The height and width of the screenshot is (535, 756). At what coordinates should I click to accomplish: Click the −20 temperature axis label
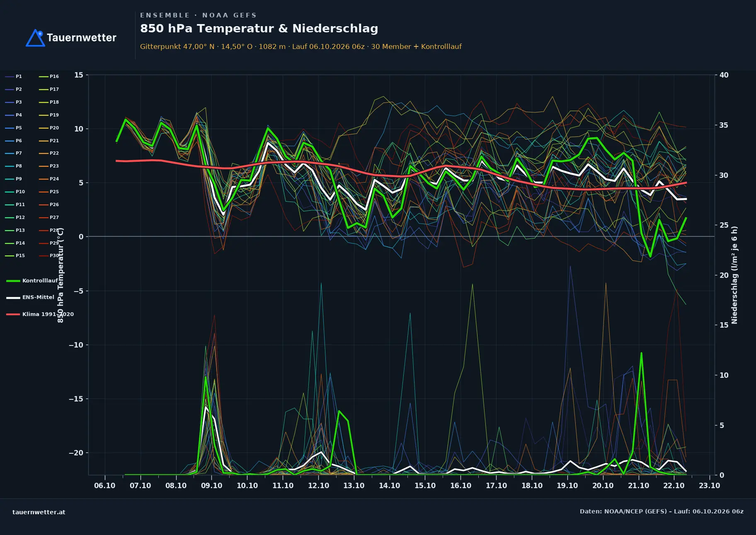pos(76,453)
